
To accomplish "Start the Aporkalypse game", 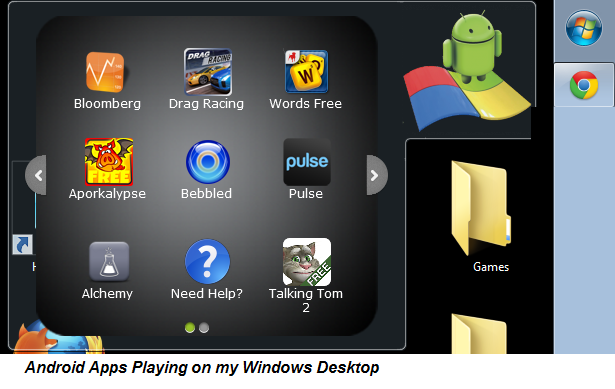I will coord(109,162).
